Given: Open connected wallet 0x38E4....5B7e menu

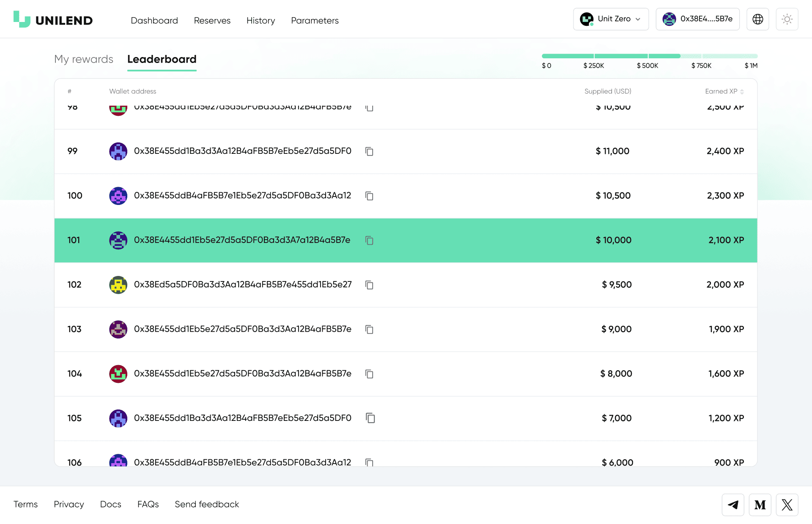Looking at the screenshot, I should [x=697, y=19].
